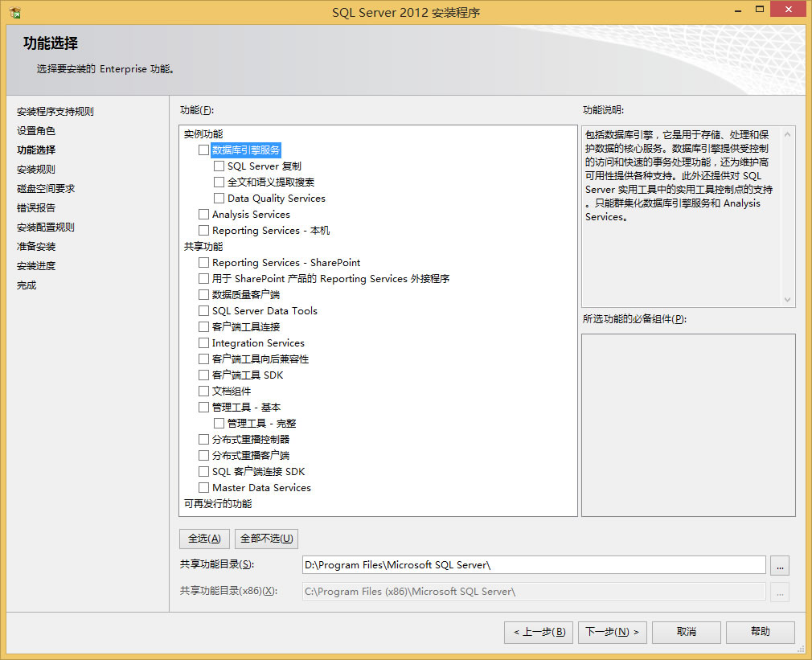Screen dimensions: 812x660
Task: Select 准备安装 step in sidebar
Action: tap(35, 247)
